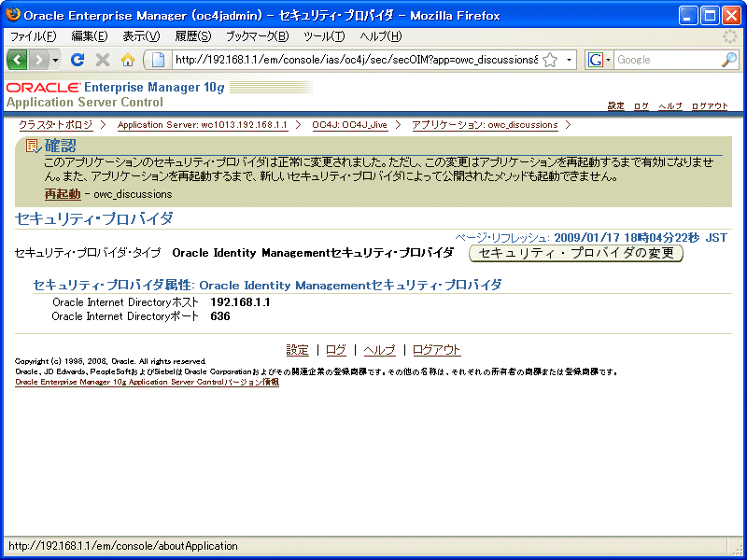Open the ブックマーク(B) menu
747x560 pixels.
click(258, 36)
